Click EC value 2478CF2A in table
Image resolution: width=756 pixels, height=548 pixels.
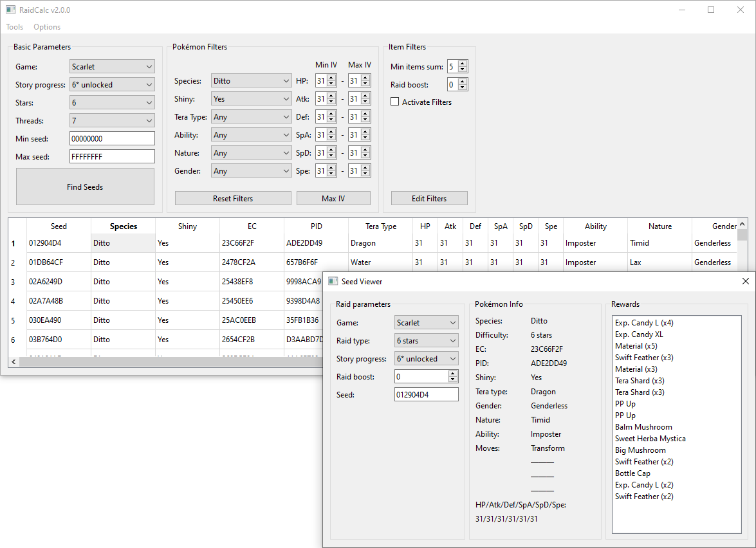pyautogui.click(x=252, y=262)
